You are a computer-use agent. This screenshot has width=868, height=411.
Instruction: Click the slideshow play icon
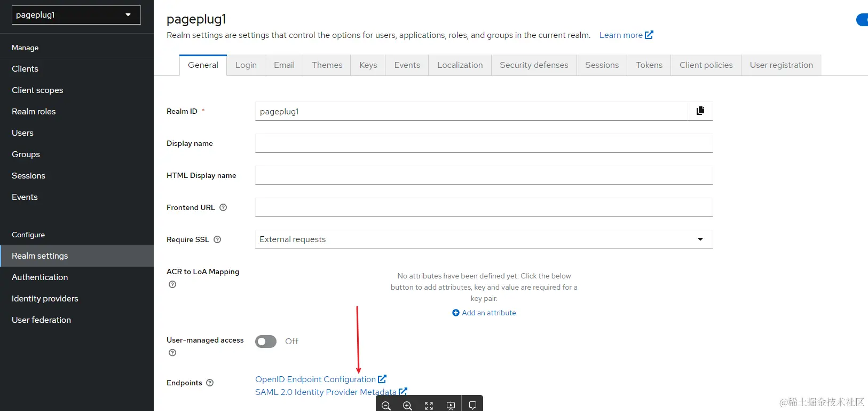[451, 406]
